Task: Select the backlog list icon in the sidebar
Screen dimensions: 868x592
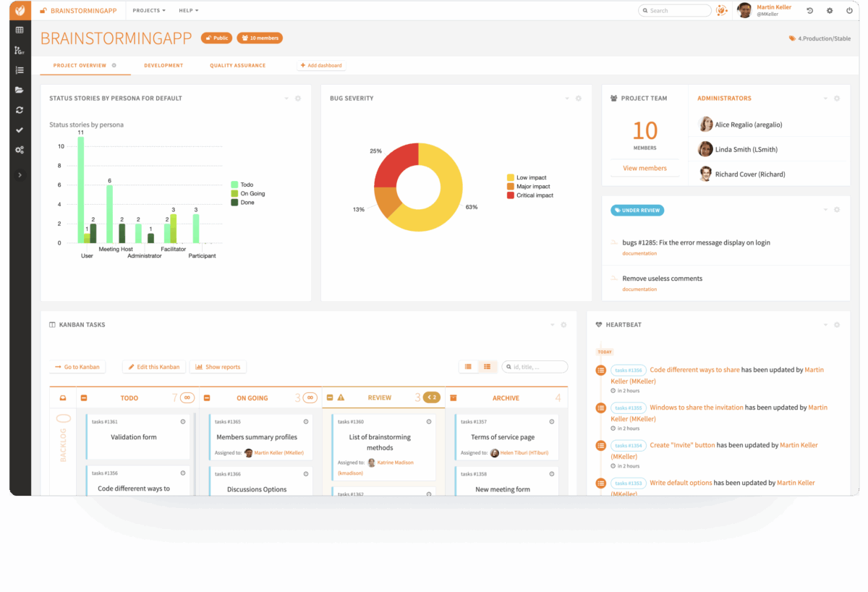Action: (20, 69)
